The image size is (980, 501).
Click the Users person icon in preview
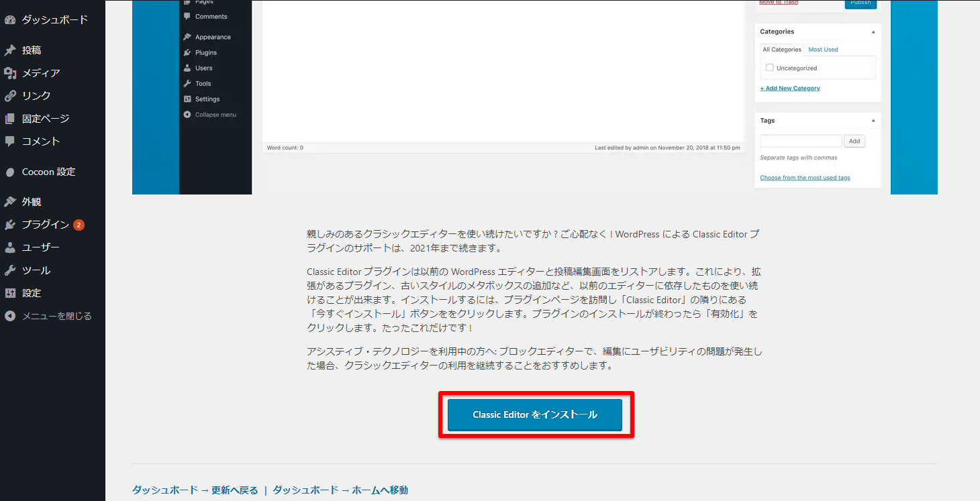(187, 68)
